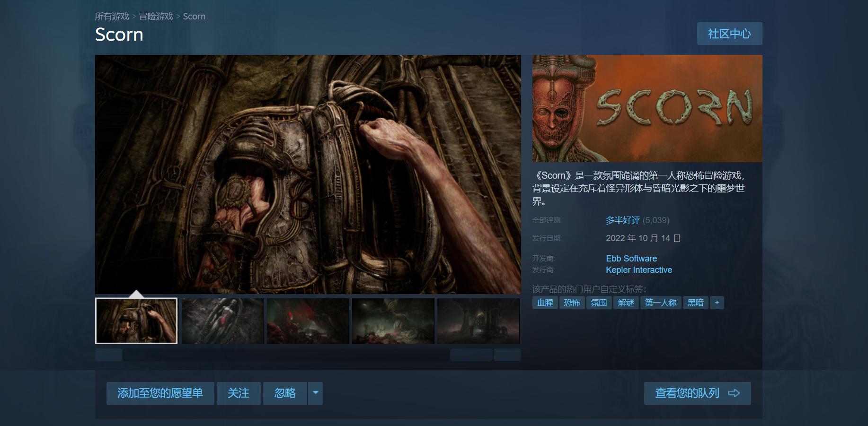
Task: Add Scorn via 添加至您的愿望单
Action: point(160,393)
